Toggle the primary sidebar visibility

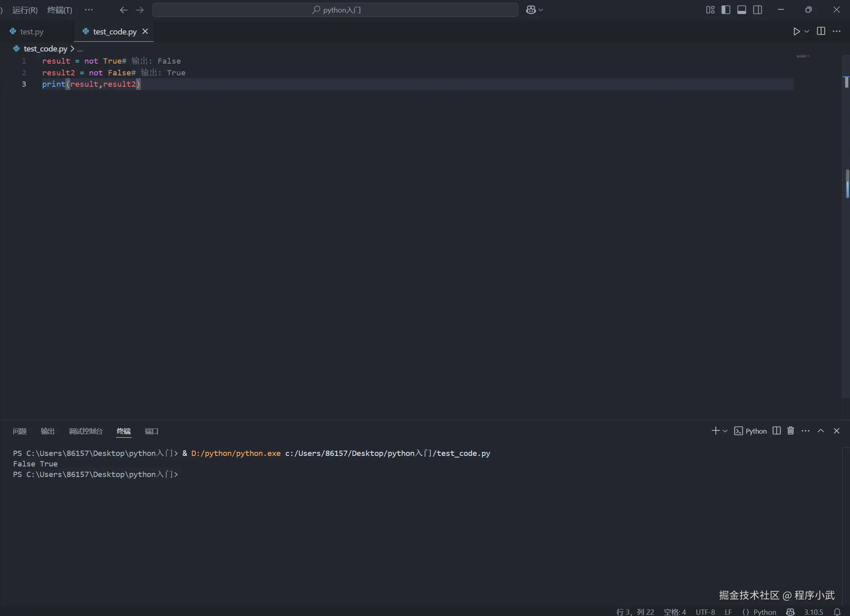pos(726,10)
